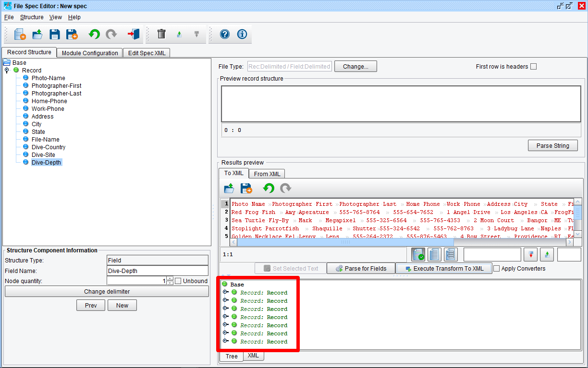Image resolution: width=588 pixels, height=368 pixels.
Task: Open help with the question mark icon
Action: (224, 35)
